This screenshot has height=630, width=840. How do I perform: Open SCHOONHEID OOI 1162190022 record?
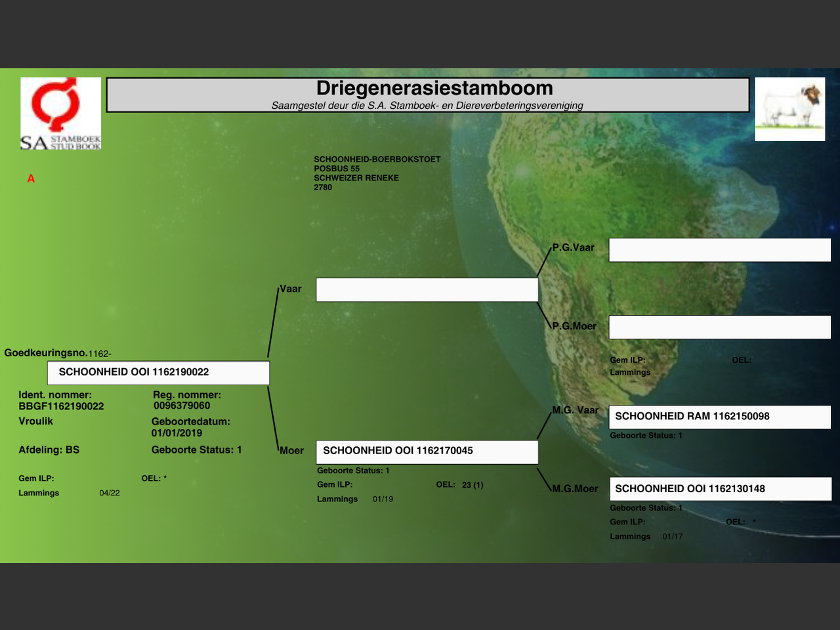[x=157, y=372]
